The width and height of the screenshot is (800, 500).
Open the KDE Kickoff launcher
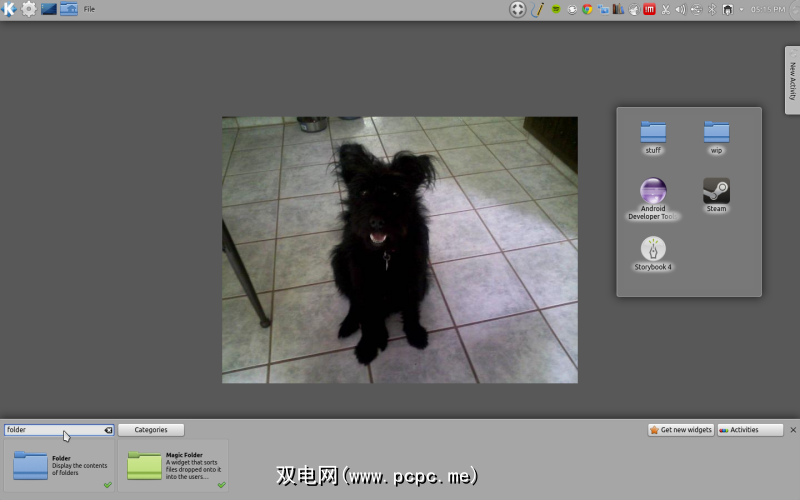[9, 9]
